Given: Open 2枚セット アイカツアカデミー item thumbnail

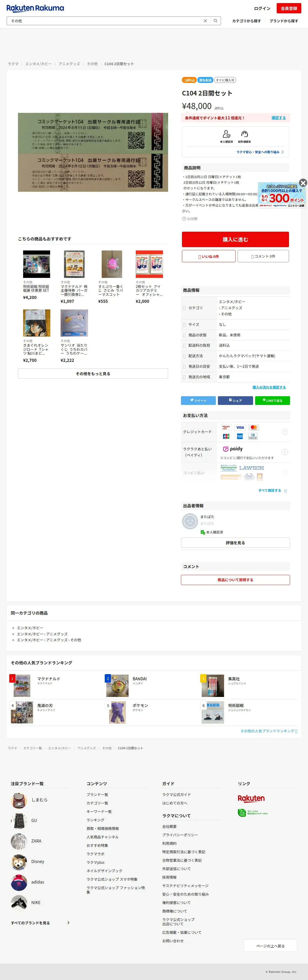Looking at the screenshot, I should point(149,264).
